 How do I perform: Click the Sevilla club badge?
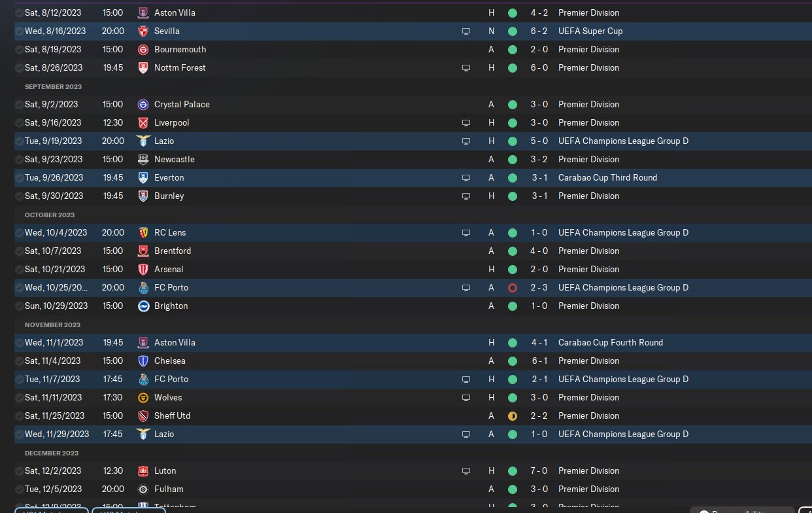click(143, 31)
